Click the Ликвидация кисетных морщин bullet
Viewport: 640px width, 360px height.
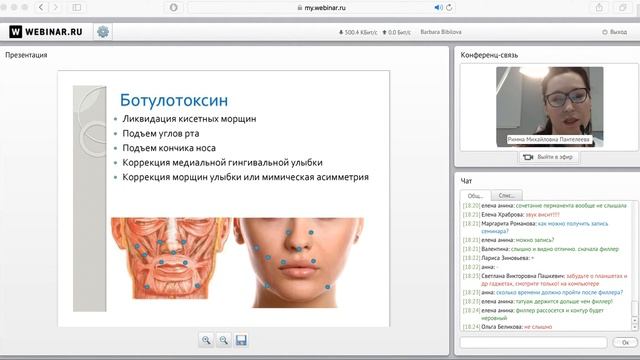point(189,119)
